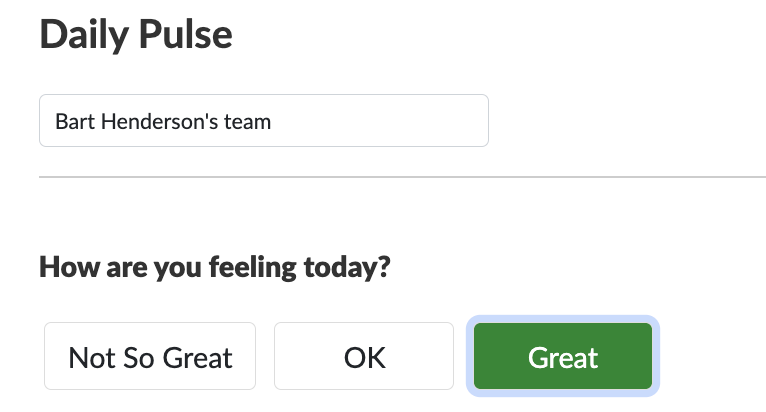Choose the OK feeling option
Screen dimensions: 766x412
pyautogui.click(x=365, y=356)
